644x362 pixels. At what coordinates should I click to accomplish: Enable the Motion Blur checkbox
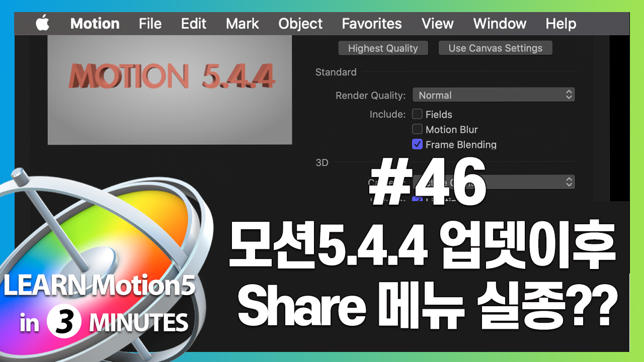click(x=417, y=129)
